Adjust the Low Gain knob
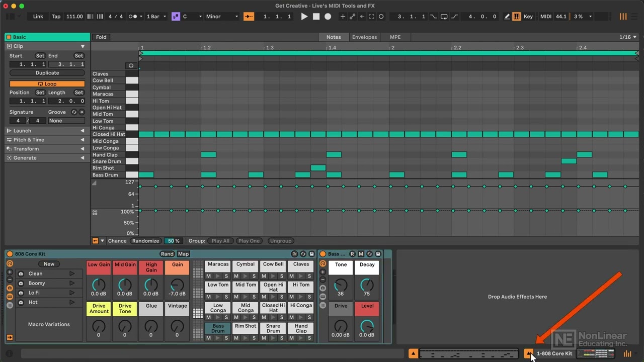 [99, 285]
